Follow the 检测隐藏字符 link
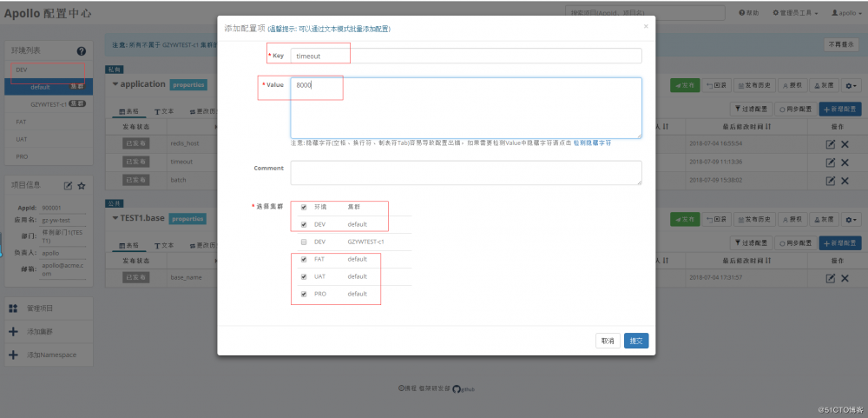Viewport: 868px width, 418px height. [x=592, y=143]
